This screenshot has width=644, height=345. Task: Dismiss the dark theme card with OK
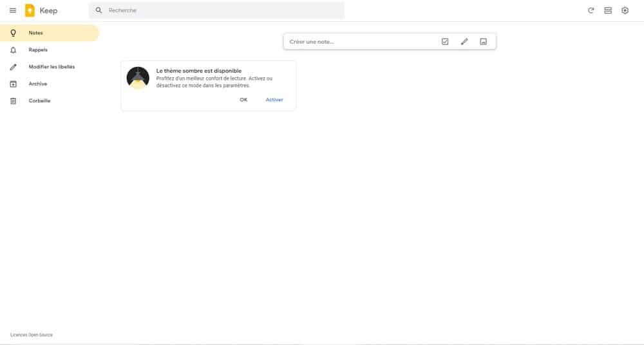click(x=243, y=100)
